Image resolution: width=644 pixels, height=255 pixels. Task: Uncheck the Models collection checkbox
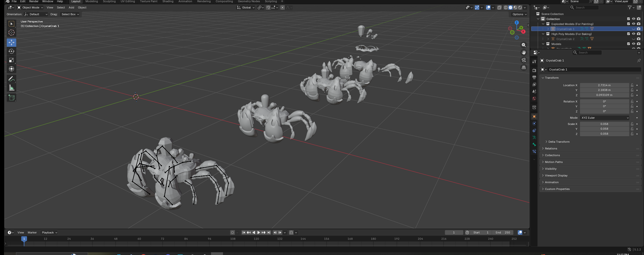coord(628,44)
